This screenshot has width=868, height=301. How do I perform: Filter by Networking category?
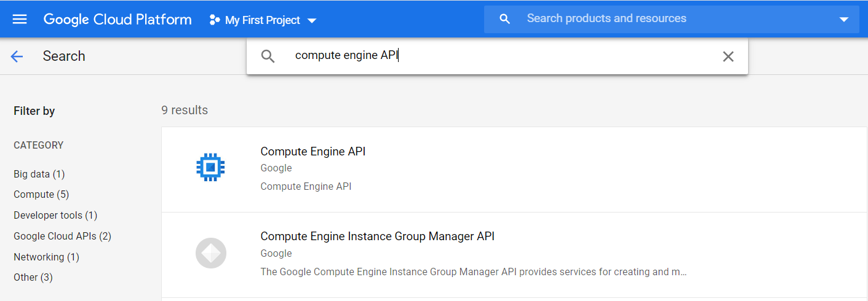coord(46,257)
